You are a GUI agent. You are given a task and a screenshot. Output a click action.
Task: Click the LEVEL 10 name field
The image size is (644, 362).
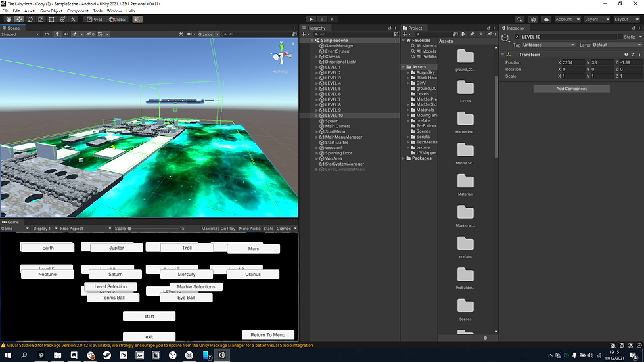point(568,37)
